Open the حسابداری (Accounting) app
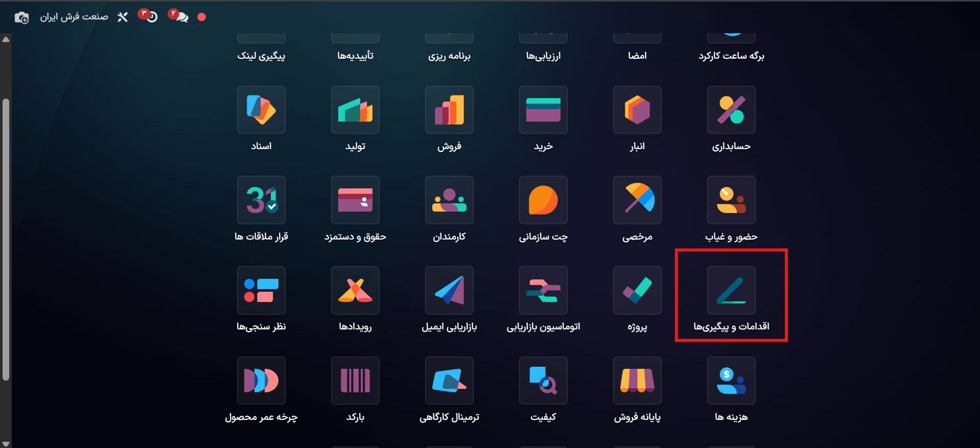 click(731, 110)
